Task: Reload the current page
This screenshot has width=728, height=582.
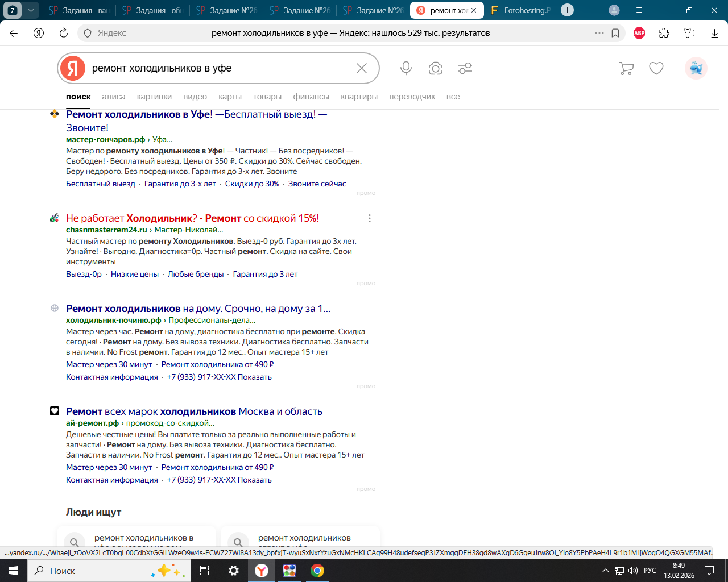Action: [64, 33]
